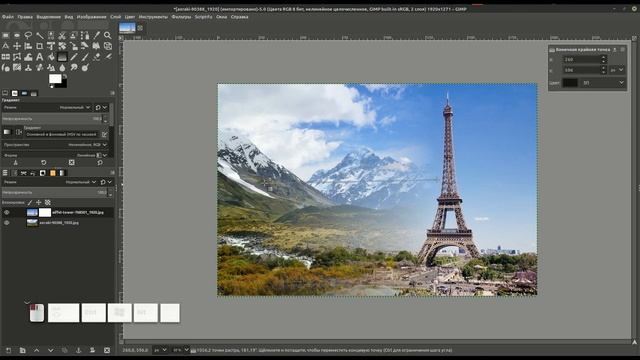The height and width of the screenshot is (360, 640).
Task: Toggle visibility of eiffel-tower layer
Action: [7, 212]
